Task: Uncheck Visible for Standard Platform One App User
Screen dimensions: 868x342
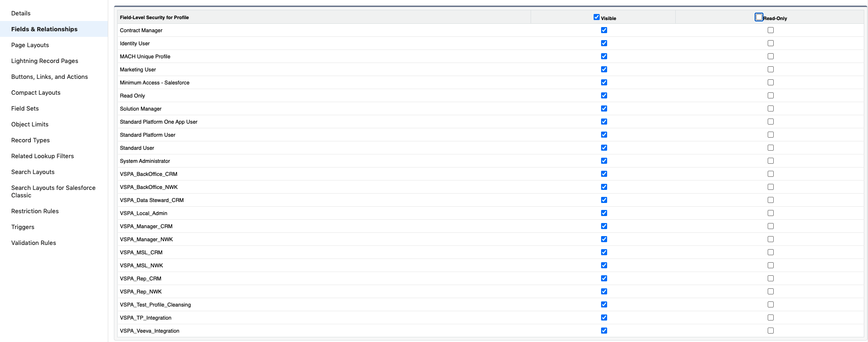Action: click(x=604, y=121)
